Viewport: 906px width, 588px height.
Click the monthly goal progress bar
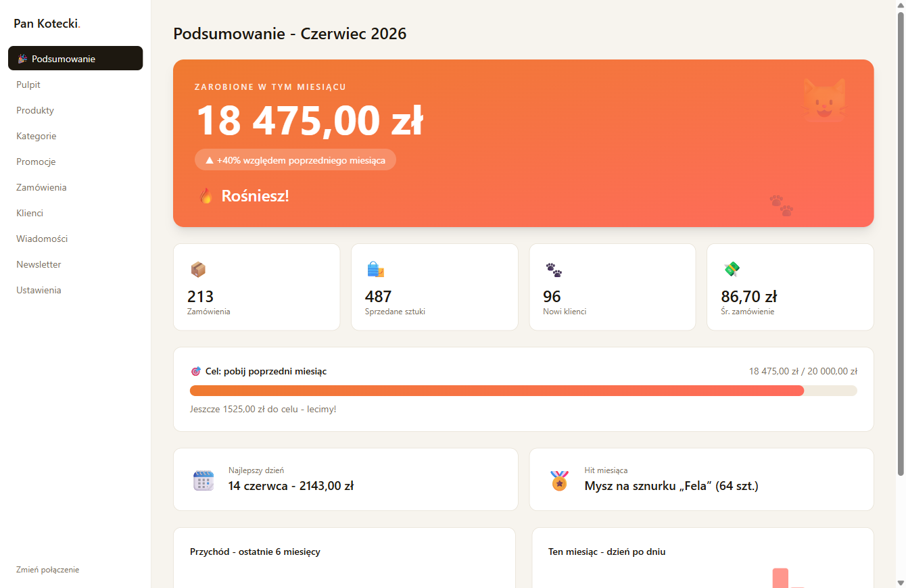[x=523, y=390]
